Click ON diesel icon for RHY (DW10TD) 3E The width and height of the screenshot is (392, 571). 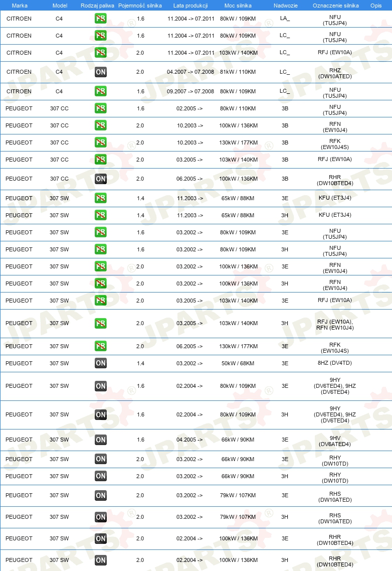(100, 459)
